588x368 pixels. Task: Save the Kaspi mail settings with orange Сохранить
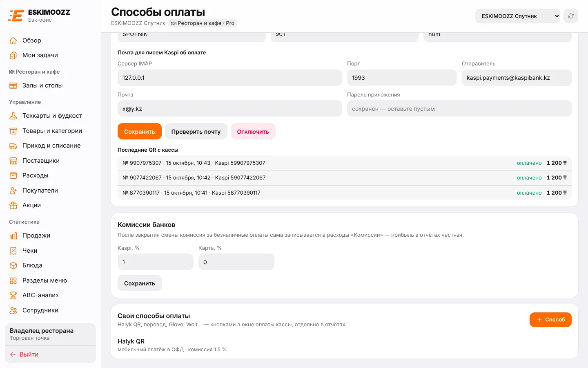click(140, 131)
